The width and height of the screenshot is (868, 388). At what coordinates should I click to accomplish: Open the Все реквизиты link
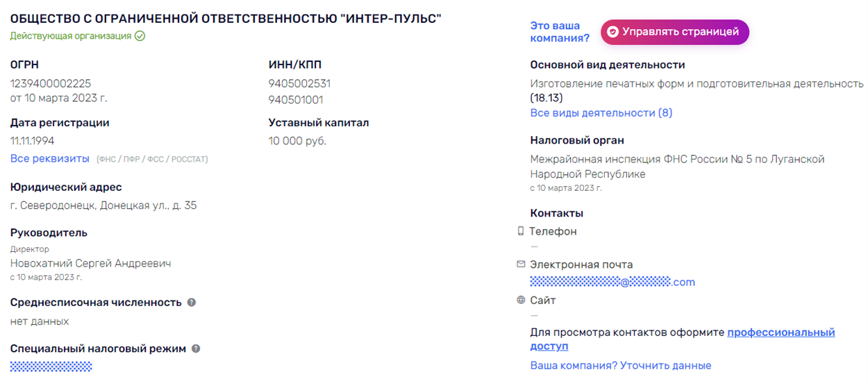[50, 159]
